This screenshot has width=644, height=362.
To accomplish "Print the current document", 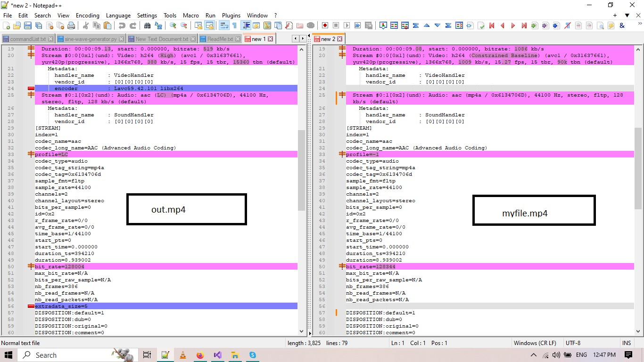I will coord(71,25).
